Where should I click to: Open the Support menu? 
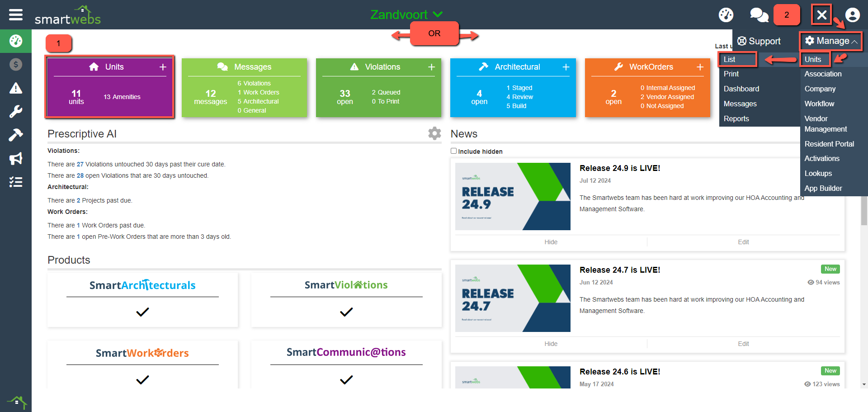pyautogui.click(x=759, y=41)
